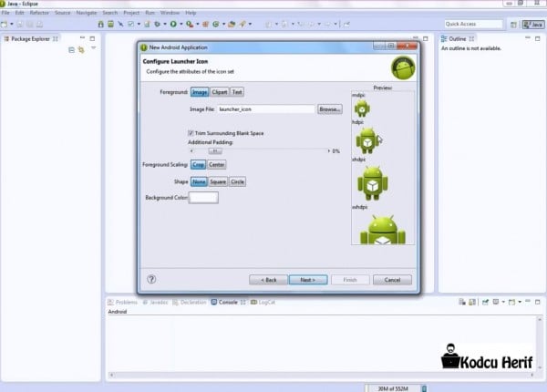Viewport: 547px width, 392px height.
Task: Open the Project menu
Action: point(131,13)
